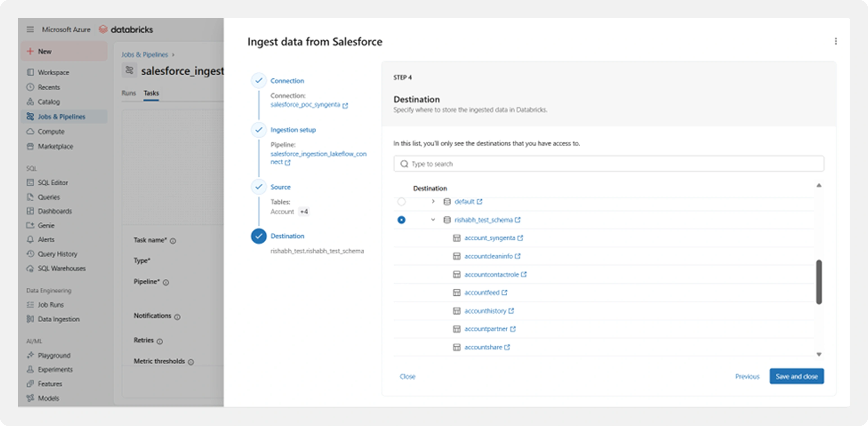The width and height of the screenshot is (868, 426).
Task: Click the databricks logo icon
Action: coord(103,29)
